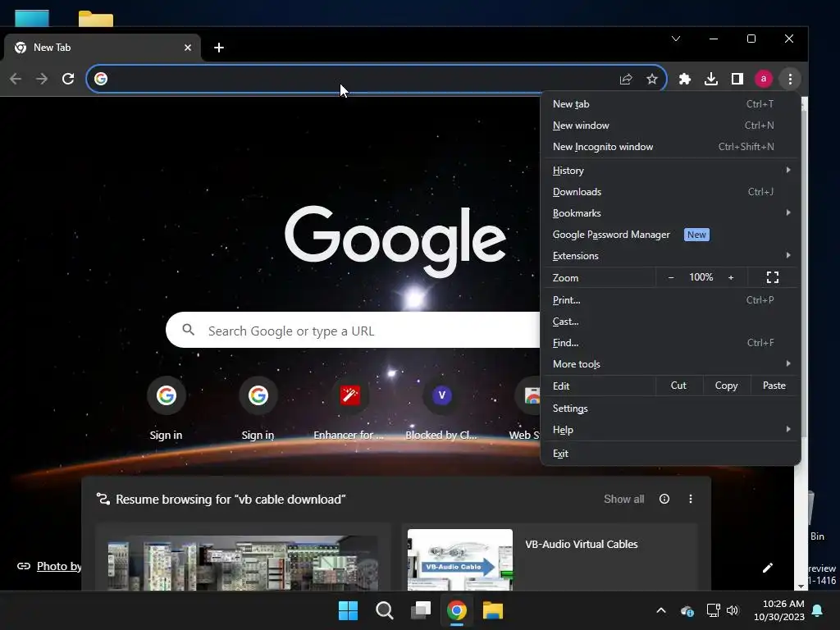
Task: Open info icon on resume browsing card
Action: click(x=664, y=499)
